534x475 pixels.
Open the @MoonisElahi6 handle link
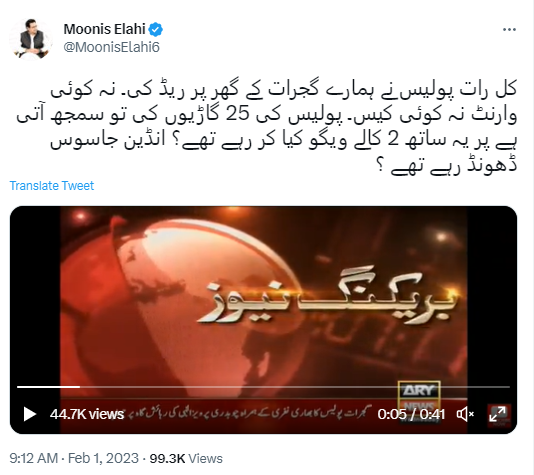[111, 47]
